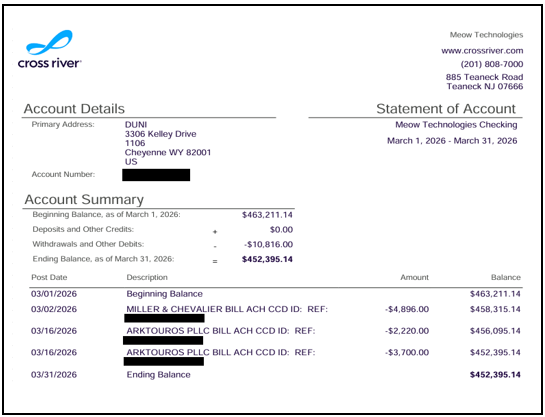The image size is (545, 417).
Task: Click the Cross River logo
Action: [50, 49]
